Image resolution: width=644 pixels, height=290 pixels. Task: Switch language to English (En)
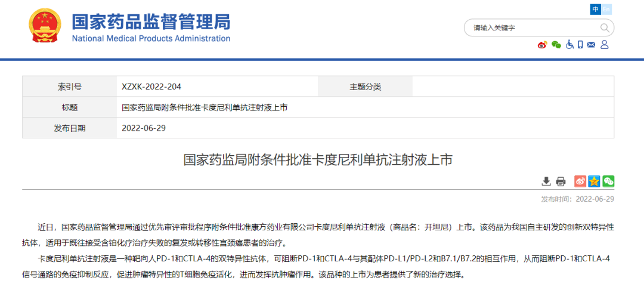[x=607, y=10]
